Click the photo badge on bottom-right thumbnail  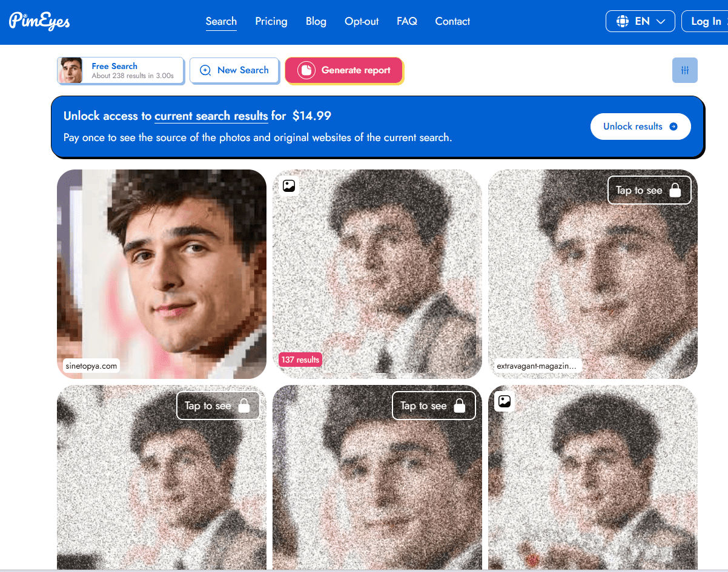tap(505, 401)
